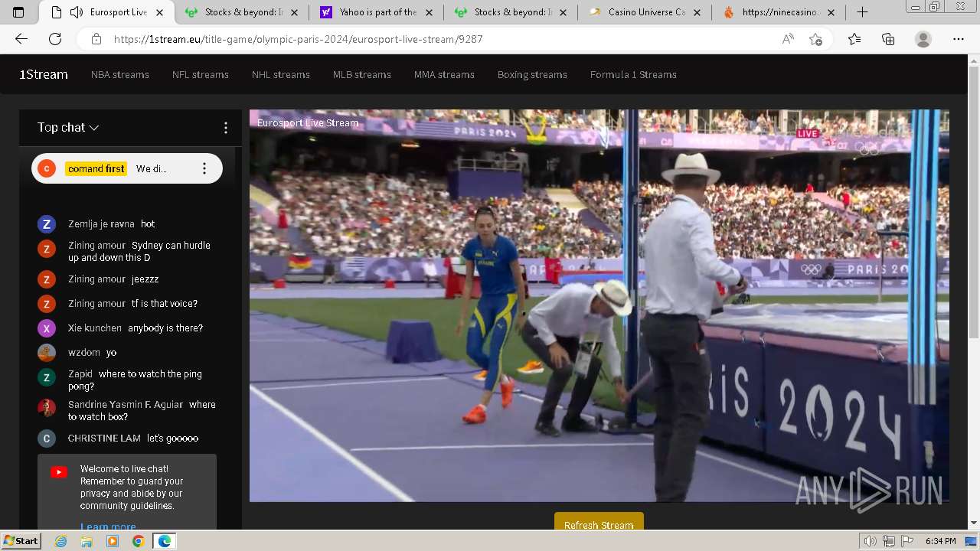The image size is (980, 551).
Task: Open the browser profile avatar
Action: 923,39
